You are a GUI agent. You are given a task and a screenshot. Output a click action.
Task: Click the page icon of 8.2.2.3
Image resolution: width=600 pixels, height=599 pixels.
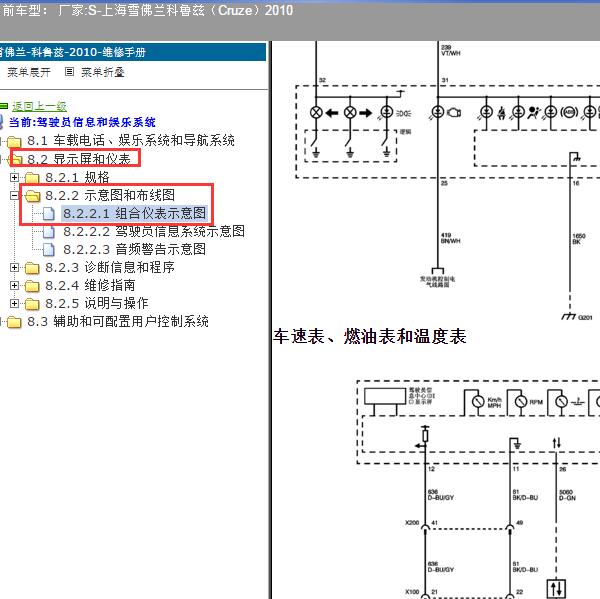pos(49,250)
